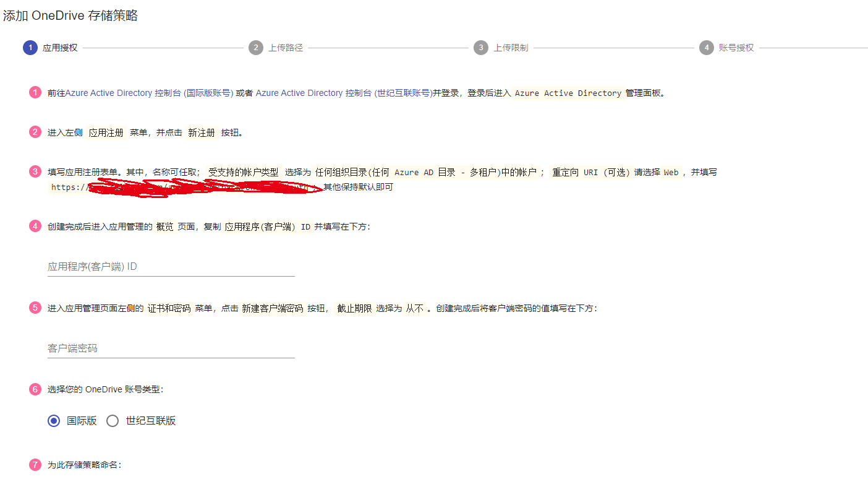The height and width of the screenshot is (479, 868).
Task: Click the 证书和密码 highlighted text
Action: (x=169, y=308)
